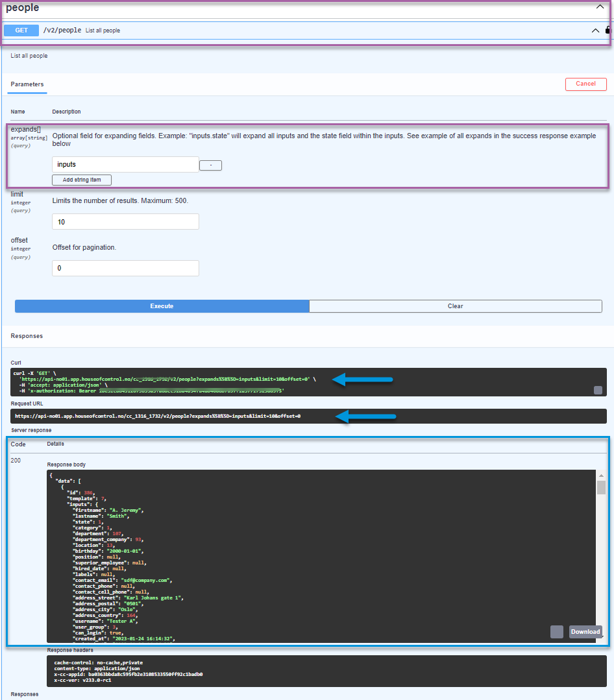
Task: Copy the curl command with copy icon
Action: point(598,390)
